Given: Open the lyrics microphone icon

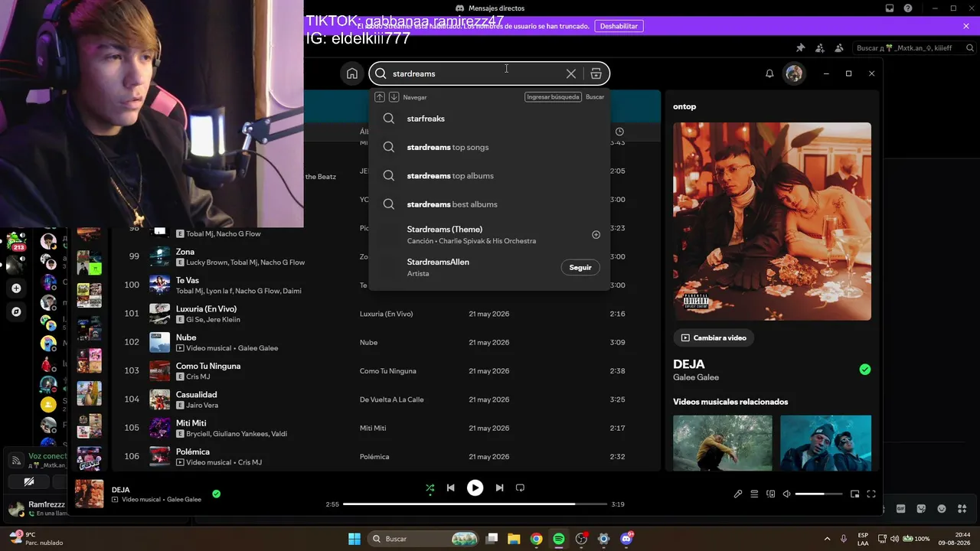Looking at the screenshot, I should point(738,494).
